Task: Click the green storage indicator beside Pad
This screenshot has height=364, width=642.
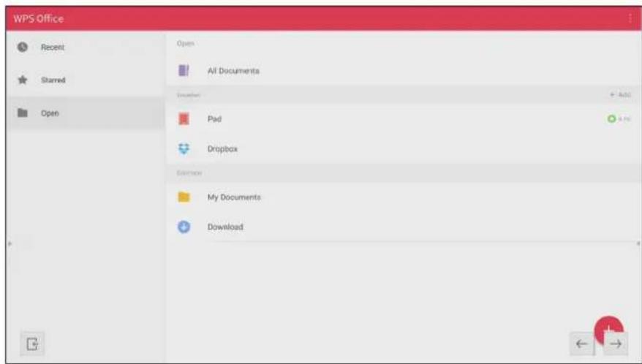Action: (x=611, y=118)
